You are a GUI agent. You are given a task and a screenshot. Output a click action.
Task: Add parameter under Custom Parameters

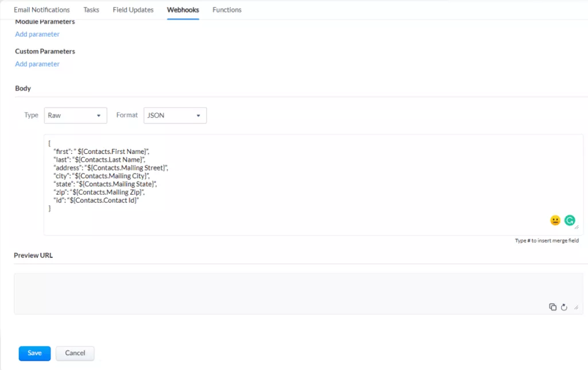click(37, 64)
